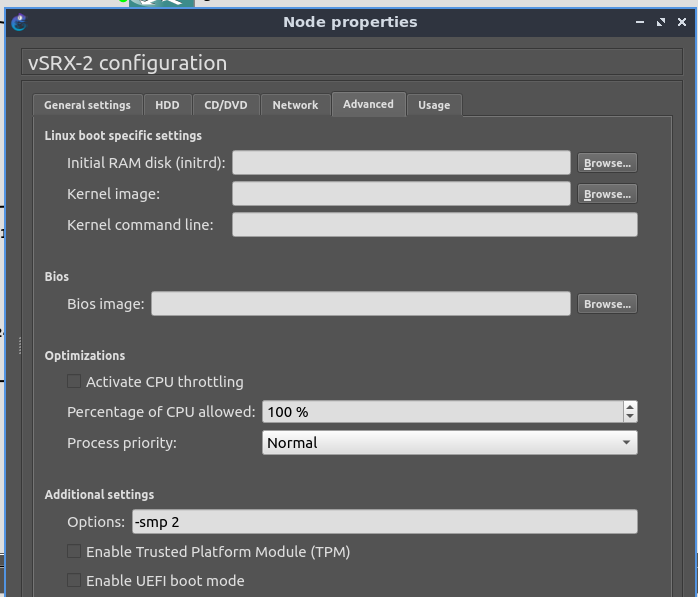698x597 pixels.
Task: Browse for the Initial RAM disk file
Action: [x=607, y=163]
